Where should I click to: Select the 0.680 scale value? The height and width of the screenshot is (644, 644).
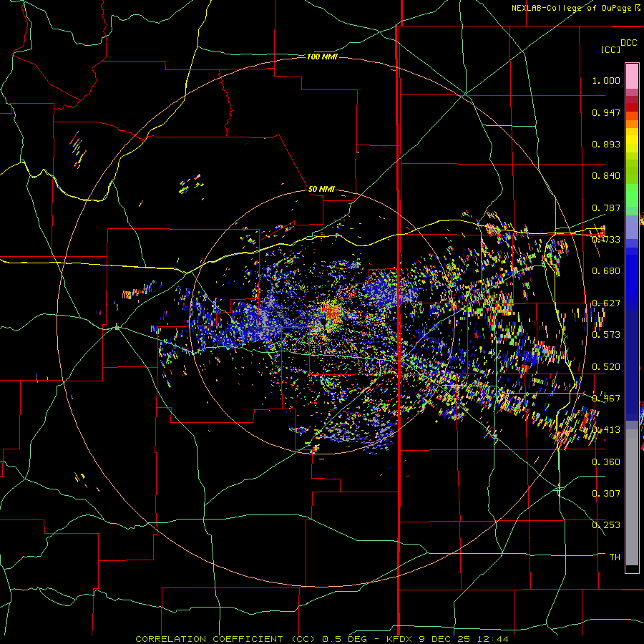(x=606, y=271)
